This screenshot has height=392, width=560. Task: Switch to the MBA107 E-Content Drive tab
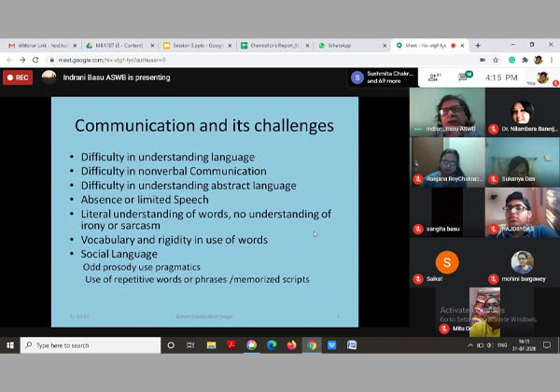coord(119,46)
